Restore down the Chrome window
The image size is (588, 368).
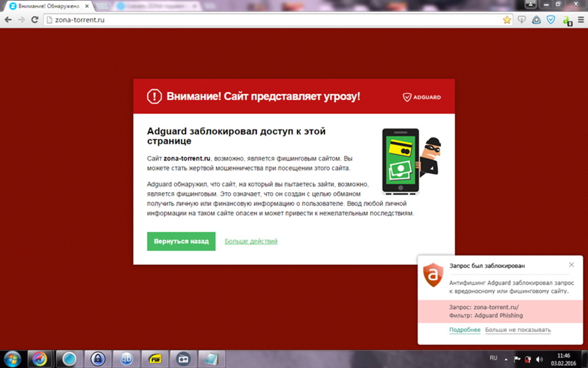tap(558, 4)
